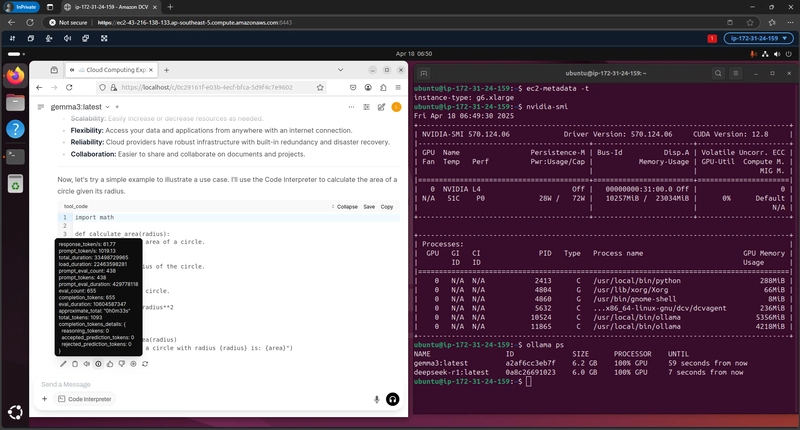Click Copy on the code block
Image resolution: width=800 pixels, height=430 pixels.
387,207
